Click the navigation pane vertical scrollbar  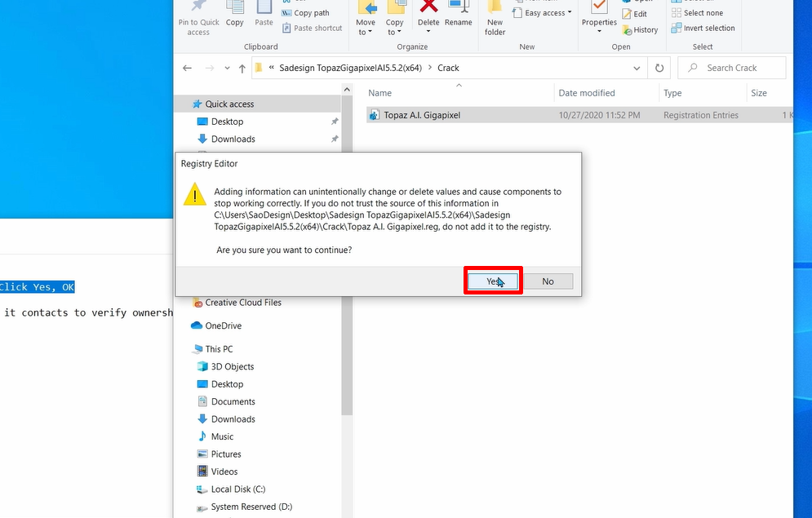point(347,255)
